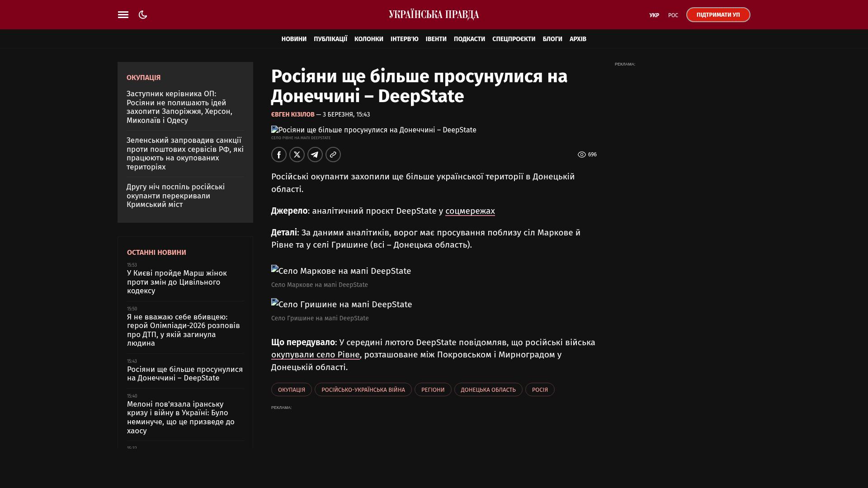Click the Українська правда logo
This screenshot has width=868, height=488.
[434, 15]
